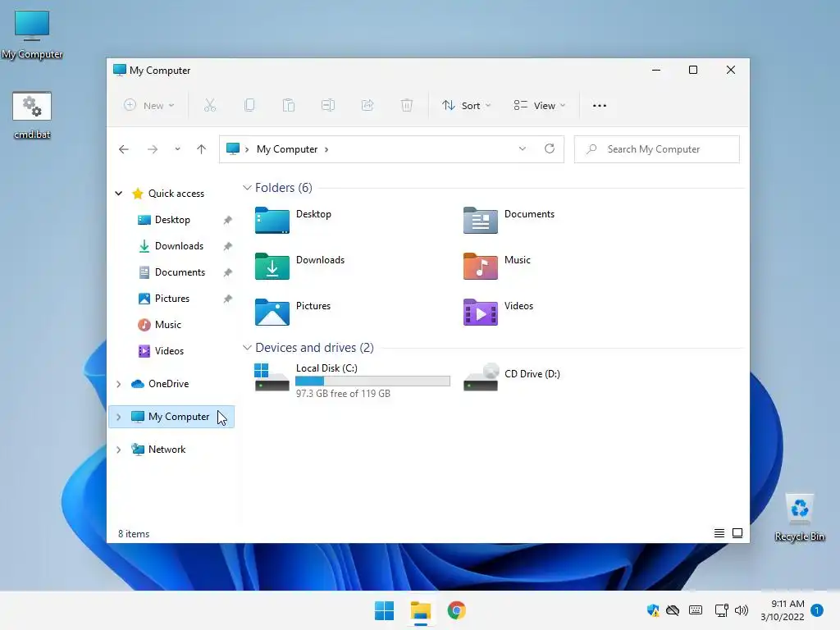Click the Copy icon in toolbar
840x630 pixels.
(x=249, y=106)
